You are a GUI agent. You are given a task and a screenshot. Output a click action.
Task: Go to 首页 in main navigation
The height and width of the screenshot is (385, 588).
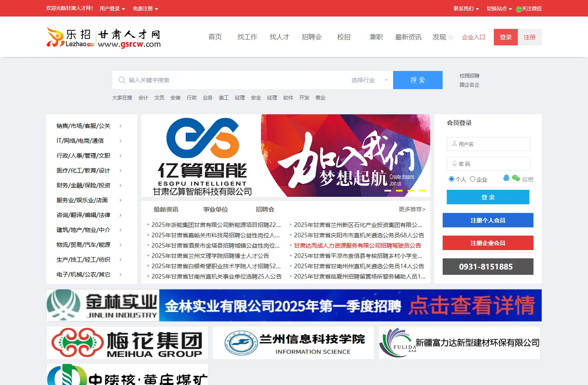click(215, 37)
